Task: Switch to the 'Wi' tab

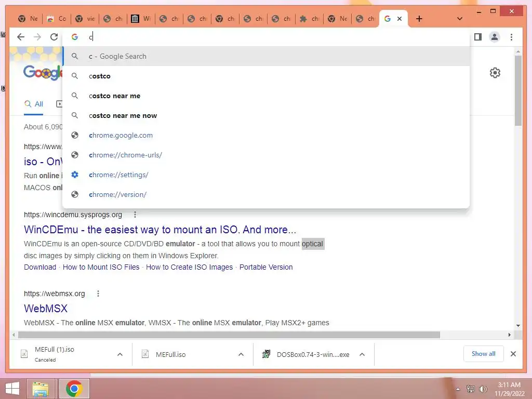Action: (x=141, y=19)
